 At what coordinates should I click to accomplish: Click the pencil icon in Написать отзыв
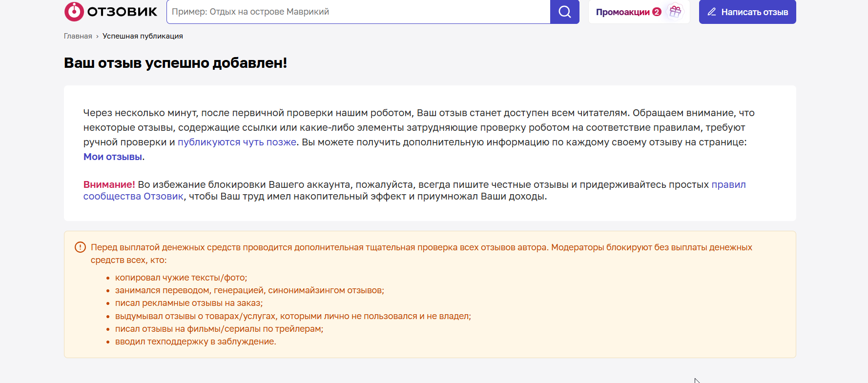point(712,12)
